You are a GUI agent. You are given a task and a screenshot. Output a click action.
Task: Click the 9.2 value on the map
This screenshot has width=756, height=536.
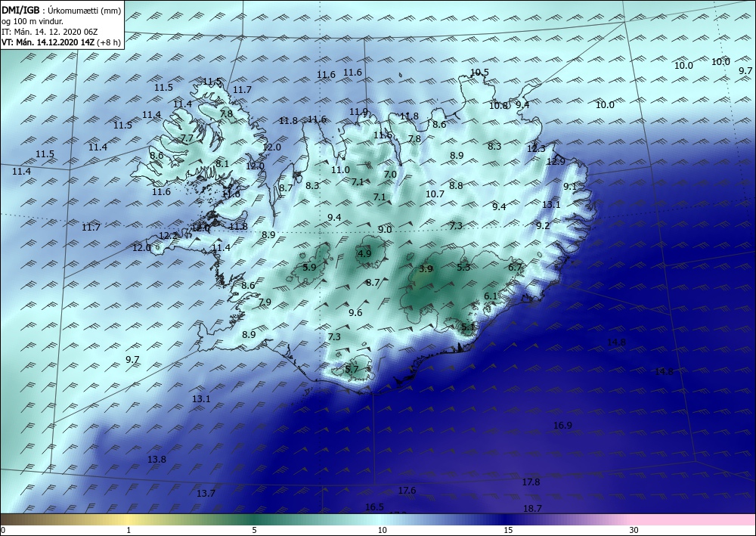(543, 225)
